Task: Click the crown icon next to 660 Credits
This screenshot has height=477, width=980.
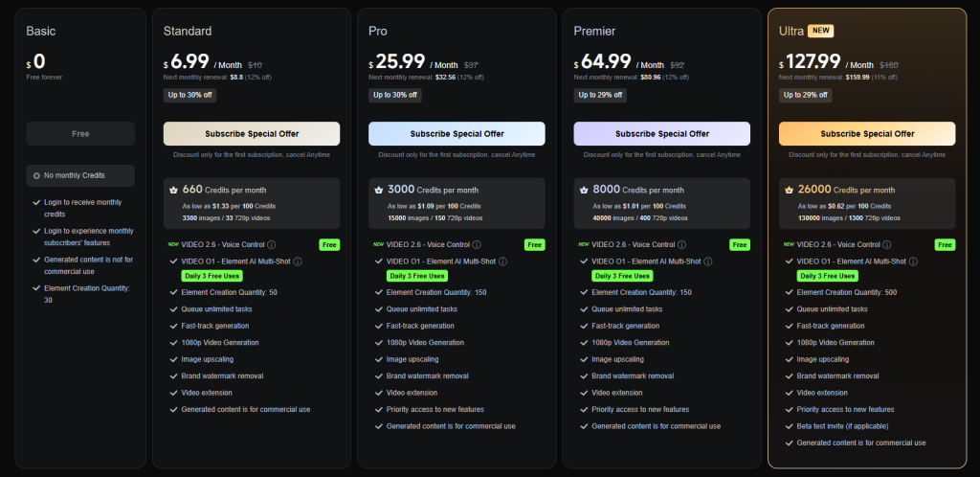Action: coord(173,190)
